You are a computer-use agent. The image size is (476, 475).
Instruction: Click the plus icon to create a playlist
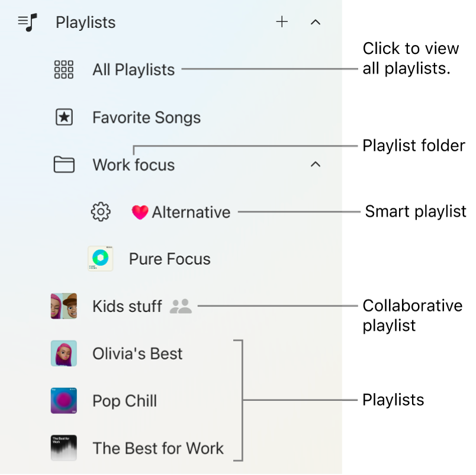tap(282, 22)
